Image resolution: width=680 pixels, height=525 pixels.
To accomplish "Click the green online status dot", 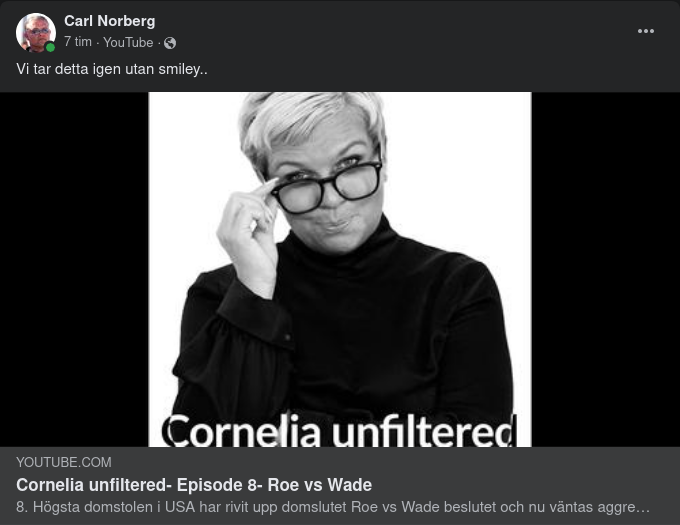I will point(50,47).
